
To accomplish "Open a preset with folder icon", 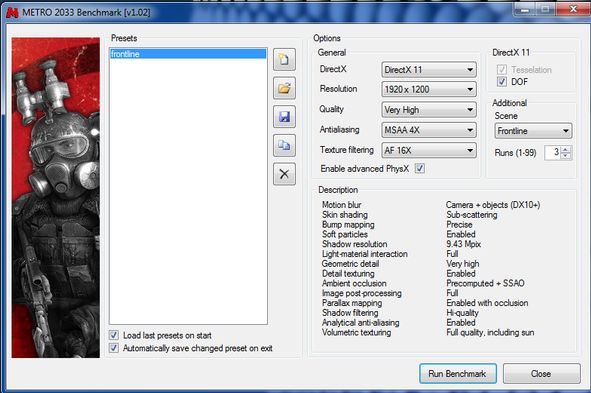I will click(284, 88).
